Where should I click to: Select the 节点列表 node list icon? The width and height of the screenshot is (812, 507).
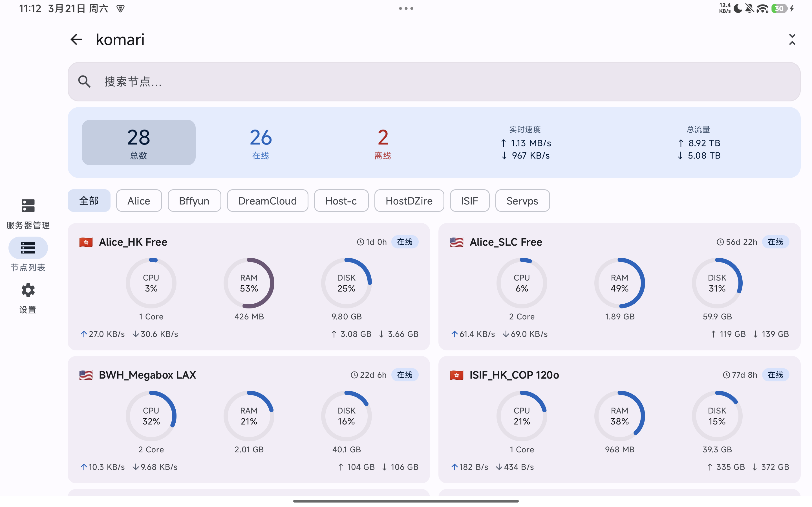[28, 248]
